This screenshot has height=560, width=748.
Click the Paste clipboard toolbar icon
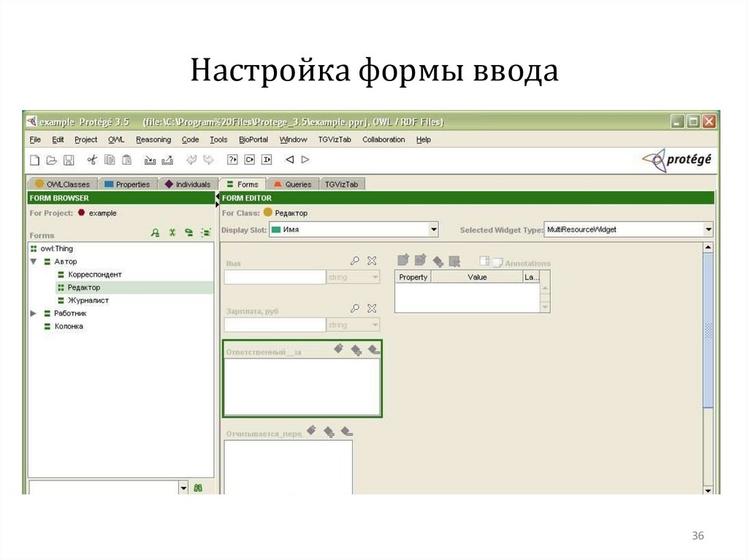[127, 160]
